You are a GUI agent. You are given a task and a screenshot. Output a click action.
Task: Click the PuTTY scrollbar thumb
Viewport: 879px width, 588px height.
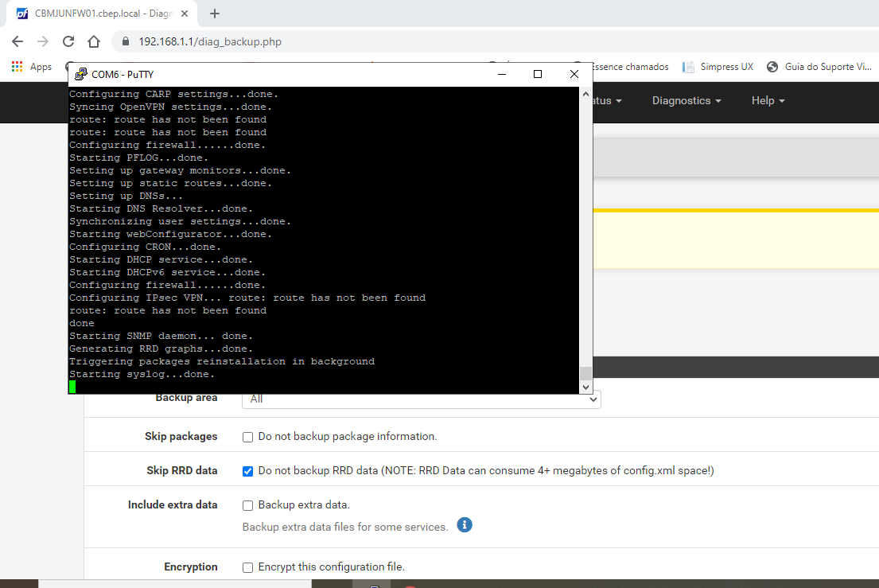(x=585, y=373)
